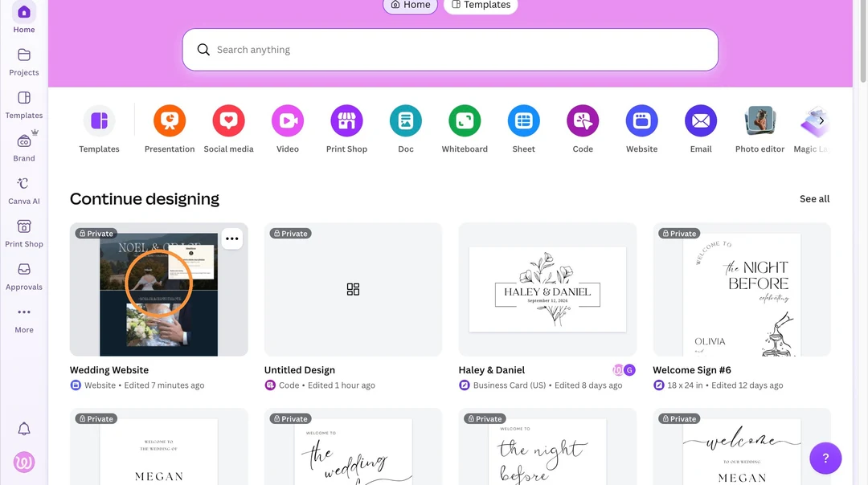
Task: Open Wedding Website more options menu
Action: pyautogui.click(x=232, y=239)
